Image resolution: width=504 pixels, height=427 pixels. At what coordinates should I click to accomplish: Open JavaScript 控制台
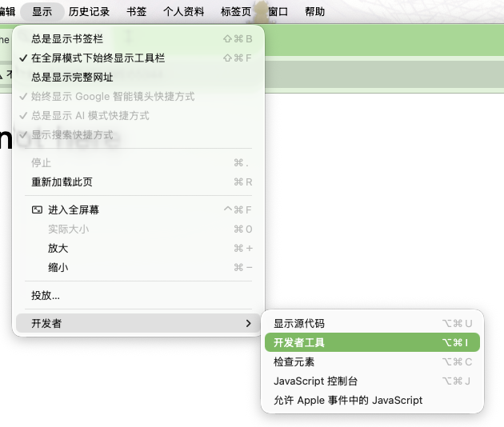click(315, 381)
